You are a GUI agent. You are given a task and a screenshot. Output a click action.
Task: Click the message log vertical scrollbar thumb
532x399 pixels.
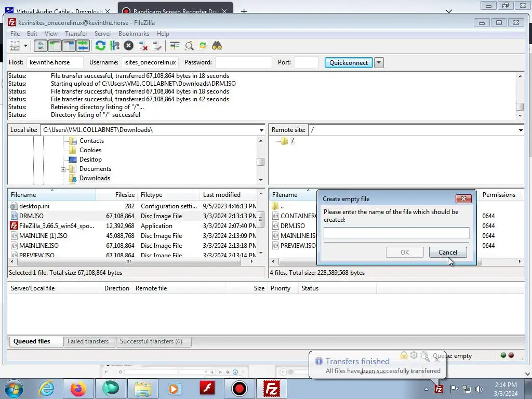(520, 107)
